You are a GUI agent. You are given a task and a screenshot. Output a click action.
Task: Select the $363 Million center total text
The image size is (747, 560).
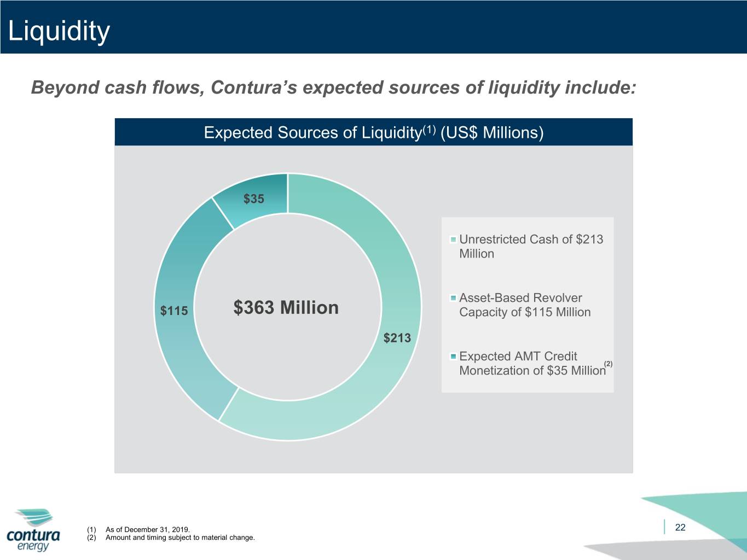tap(286, 307)
